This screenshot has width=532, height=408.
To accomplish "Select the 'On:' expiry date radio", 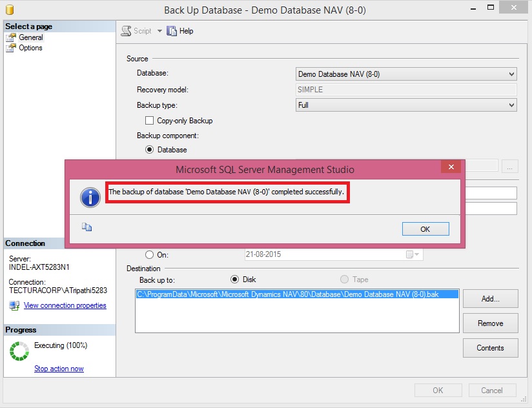I will pos(150,254).
